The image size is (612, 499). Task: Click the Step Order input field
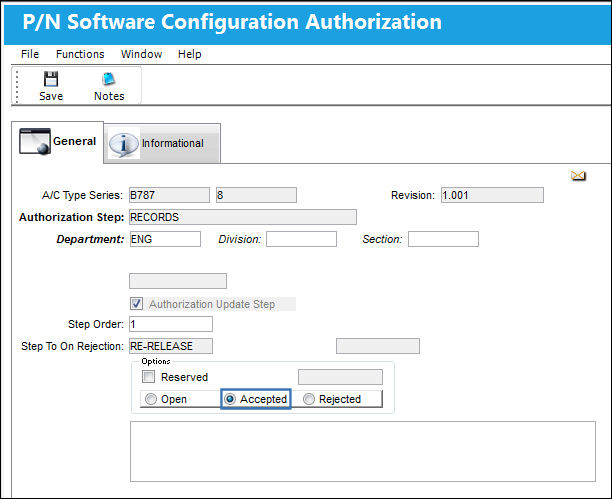click(x=171, y=324)
